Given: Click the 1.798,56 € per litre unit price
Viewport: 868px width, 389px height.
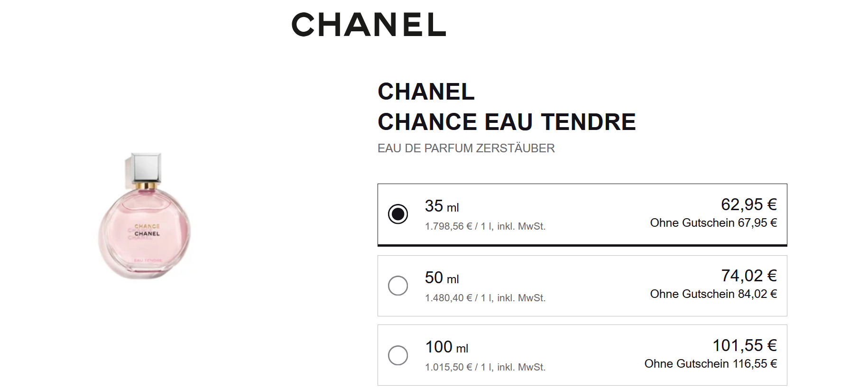Looking at the screenshot, I should (485, 227).
